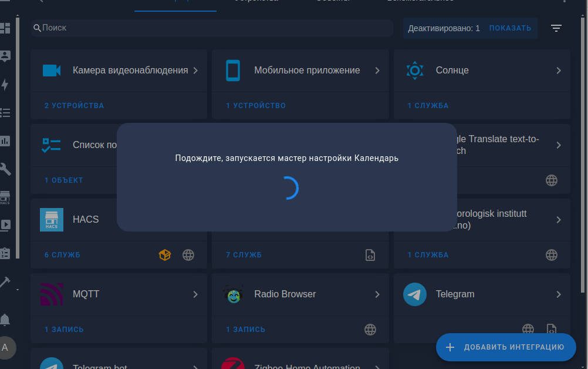This screenshot has width=588, height=369.
Task: Click the Telegram card title
Action: tap(455, 294)
